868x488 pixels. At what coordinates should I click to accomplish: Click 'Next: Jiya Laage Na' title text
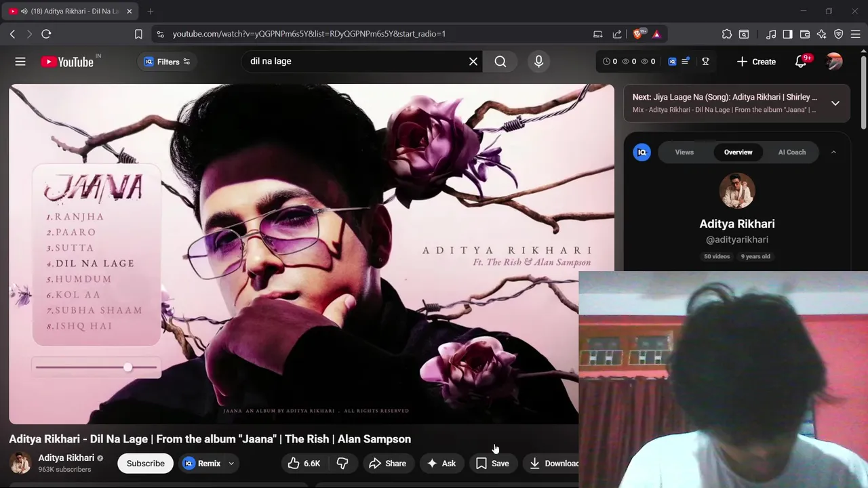[x=724, y=97]
